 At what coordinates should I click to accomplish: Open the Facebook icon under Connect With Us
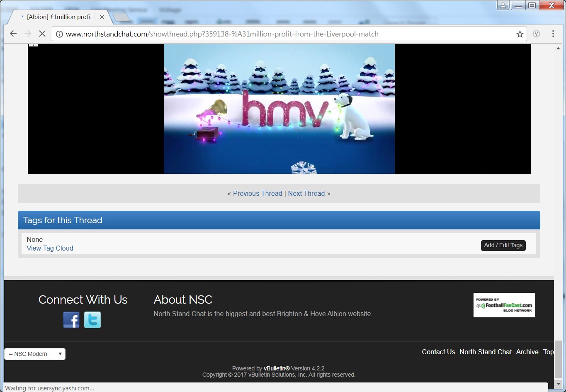(x=71, y=320)
